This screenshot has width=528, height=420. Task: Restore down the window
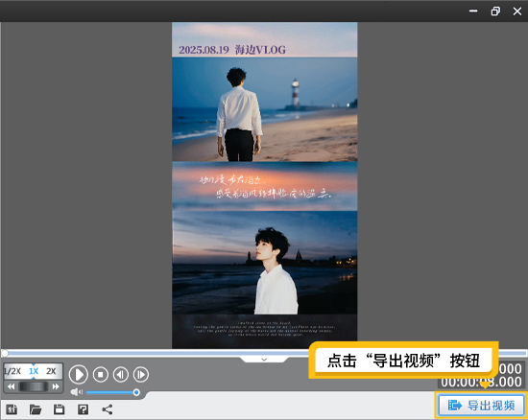pos(495,12)
